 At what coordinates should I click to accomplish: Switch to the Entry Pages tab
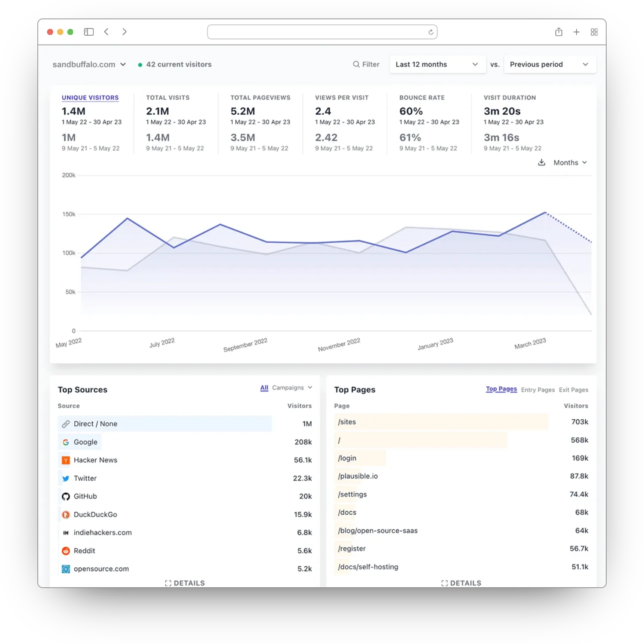[x=538, y=390]
